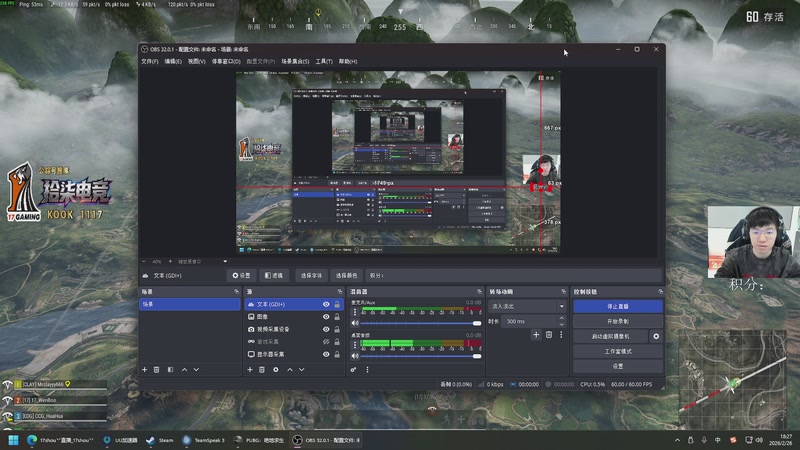Toggle visibility of 文本 (GDI+) source

(326, 304)
